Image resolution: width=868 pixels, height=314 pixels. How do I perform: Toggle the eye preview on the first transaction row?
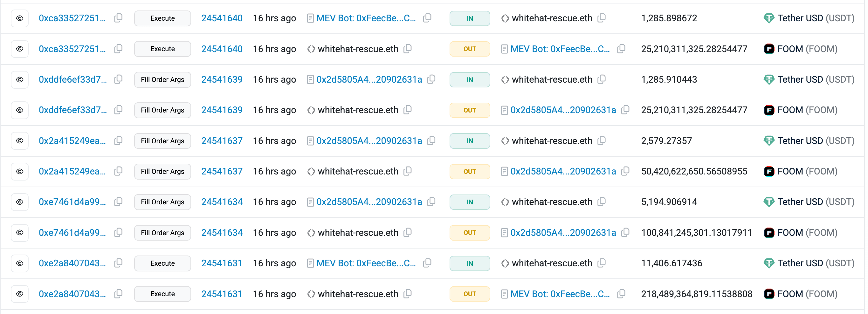[19, 18]
